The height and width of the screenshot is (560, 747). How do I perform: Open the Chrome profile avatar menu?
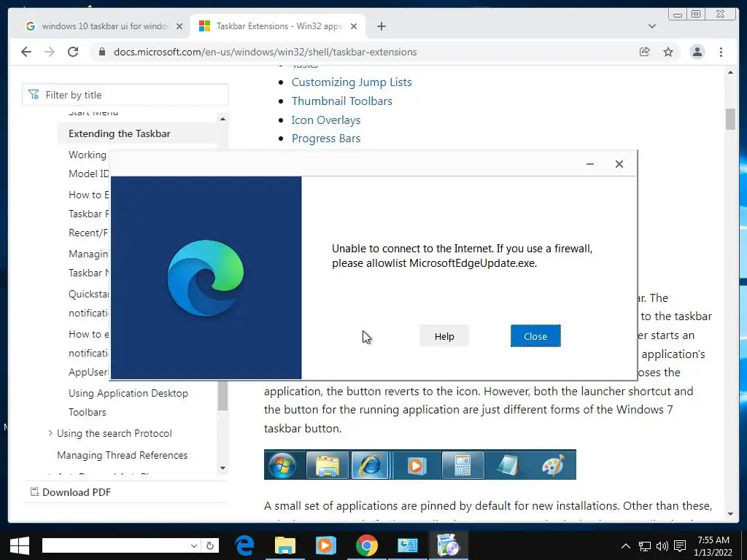click(697, 52)
